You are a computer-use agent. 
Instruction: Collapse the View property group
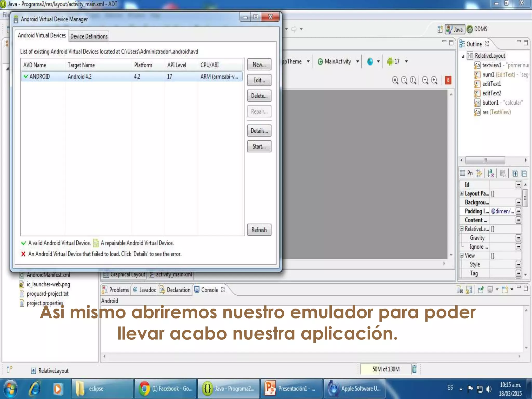pyautogui.click(x=462, y=255)
